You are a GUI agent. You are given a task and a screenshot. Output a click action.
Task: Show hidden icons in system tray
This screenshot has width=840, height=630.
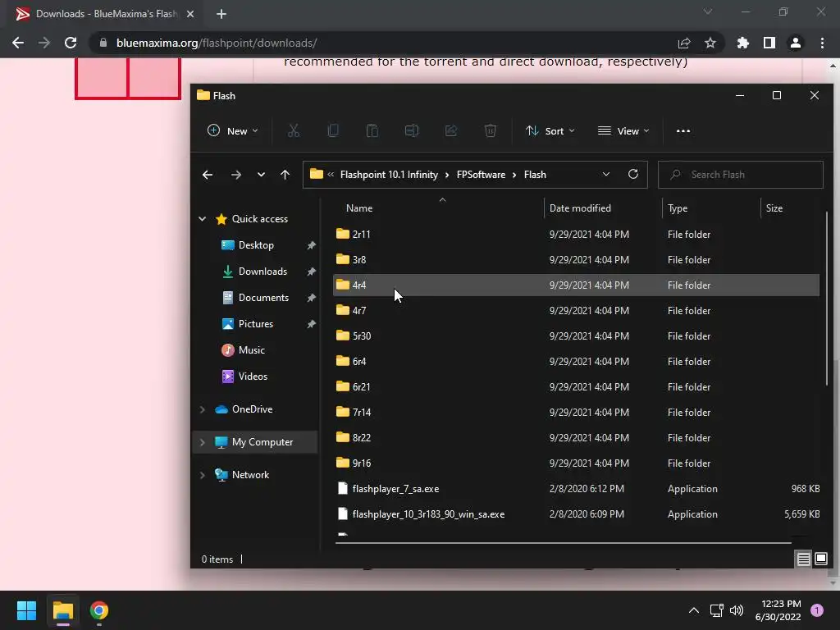[x=694, y=610]
